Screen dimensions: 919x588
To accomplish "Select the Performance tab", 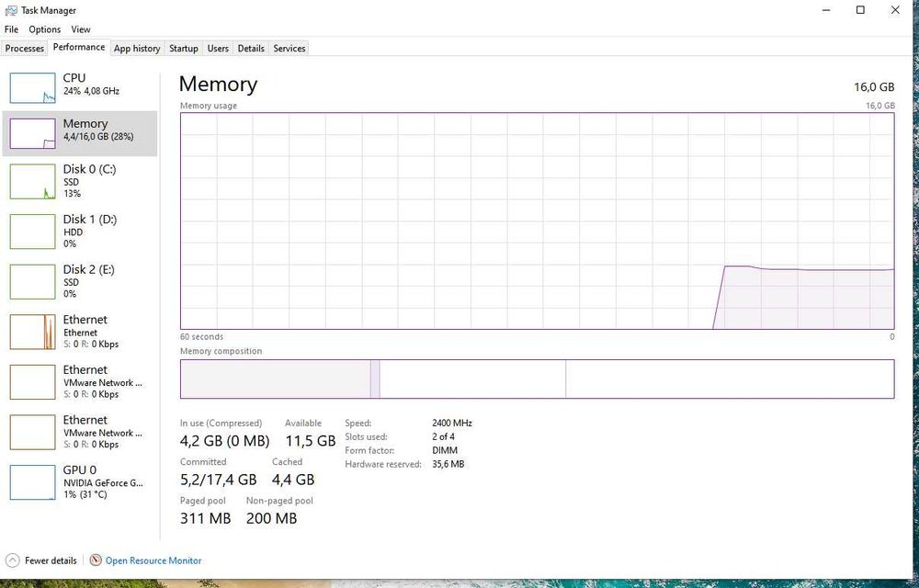I will (x=79, y=48).
